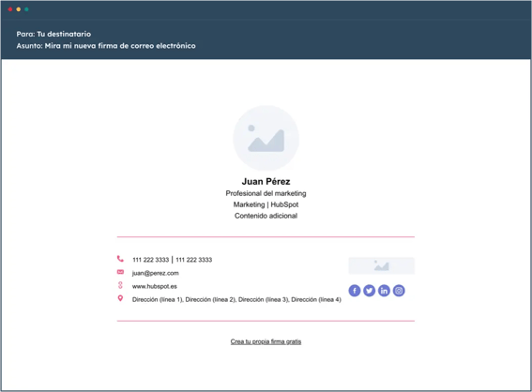
Task: Click the Facebook social icon
Action: 355,291
